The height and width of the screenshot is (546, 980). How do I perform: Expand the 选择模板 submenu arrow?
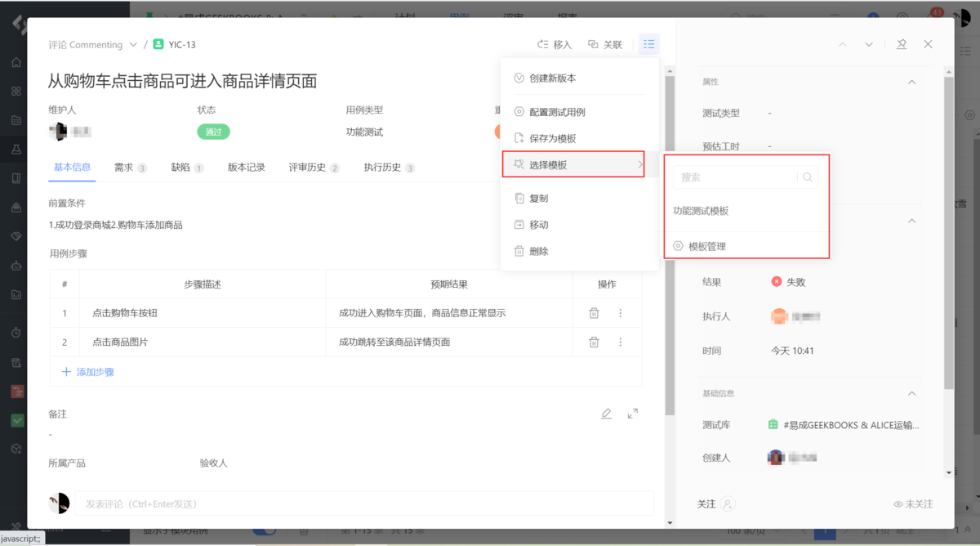click(x=641, y=163)
